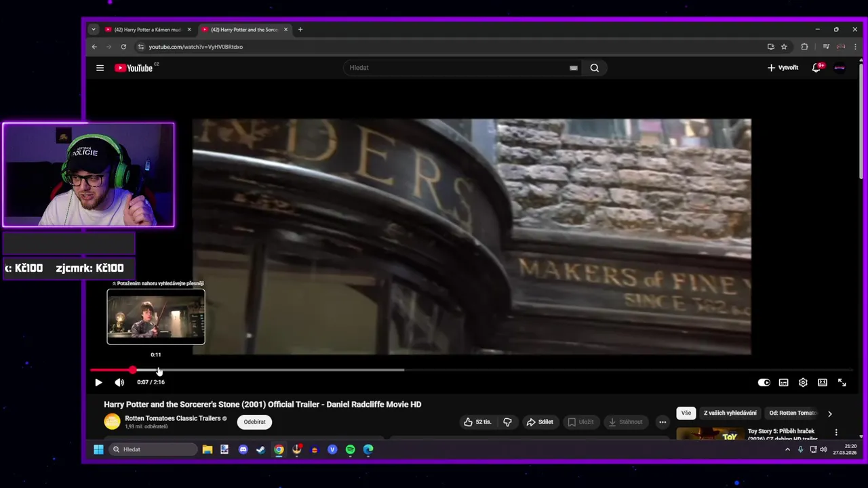Open the taskbar volume speaker icon
The height and width of the screenshot is (488, 868).
(823, 449)
